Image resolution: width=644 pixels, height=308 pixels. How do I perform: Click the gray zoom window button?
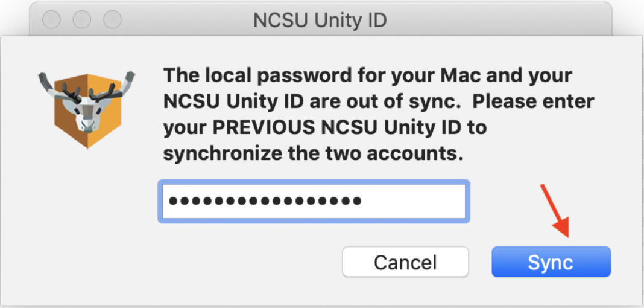(112, 20)
